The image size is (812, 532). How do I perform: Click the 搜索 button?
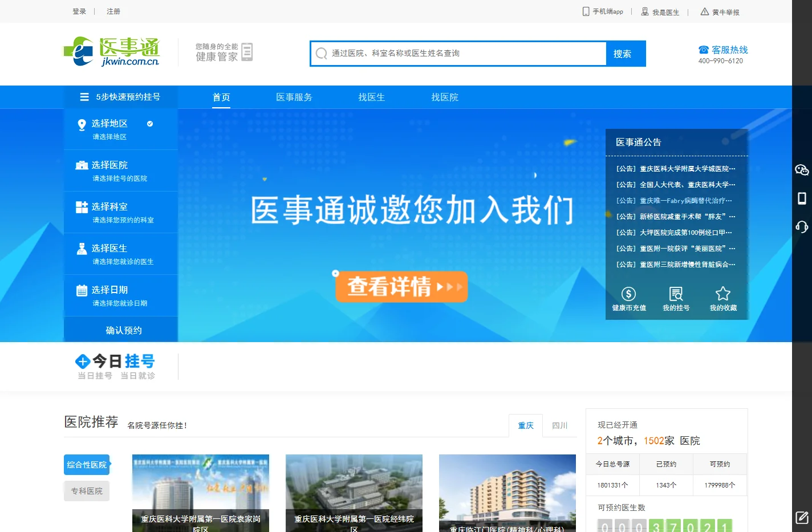pyautogui.click(x=626, y=54)
